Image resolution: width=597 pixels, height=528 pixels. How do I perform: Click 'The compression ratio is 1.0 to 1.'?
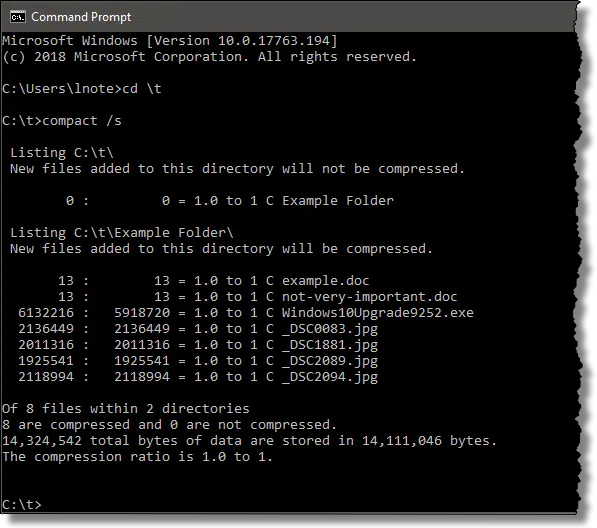137,456
